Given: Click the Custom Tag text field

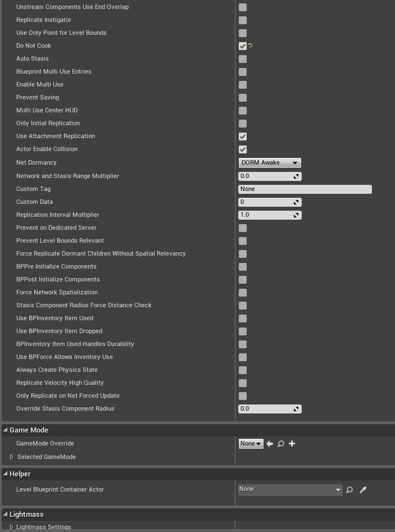Looking at the screenshot, I should point(305,189).
